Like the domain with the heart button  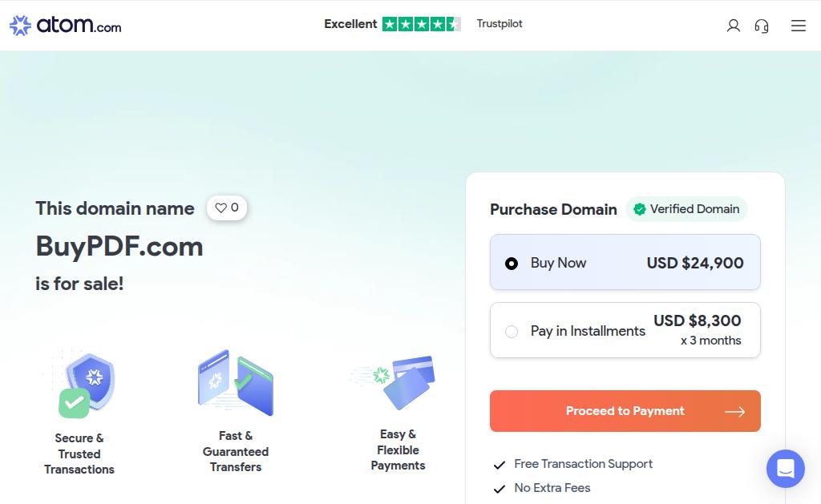(x=227, y=208)
